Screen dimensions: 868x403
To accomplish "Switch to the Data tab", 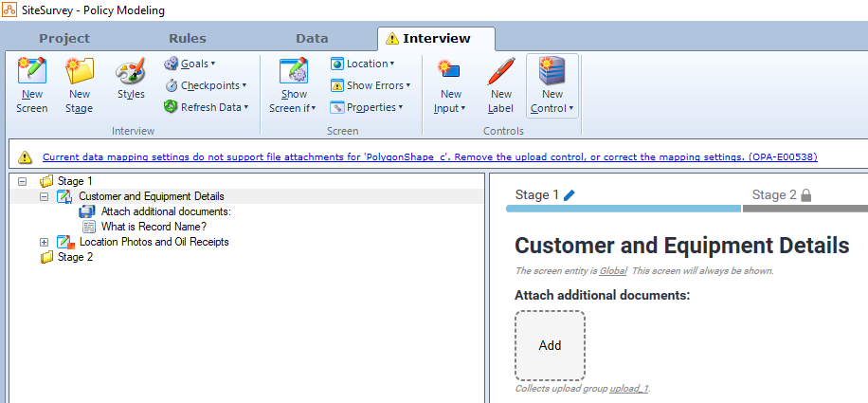I will click(312, 39).
